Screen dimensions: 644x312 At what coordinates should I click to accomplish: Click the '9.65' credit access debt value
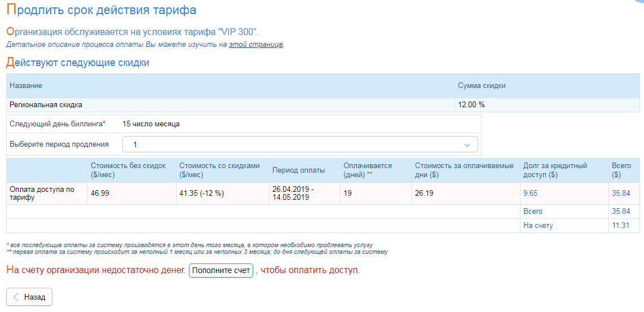click(x=530, y=193)
